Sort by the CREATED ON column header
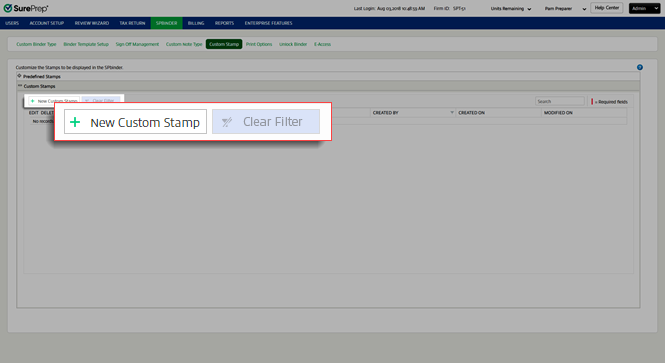This screenshot has width=665, height=363. click(x=472, y=113)
